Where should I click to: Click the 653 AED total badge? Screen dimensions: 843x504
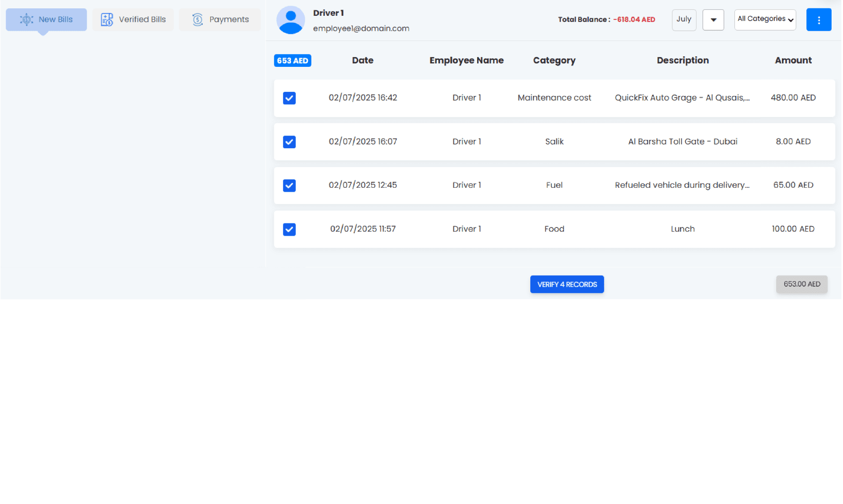[292, 60]
